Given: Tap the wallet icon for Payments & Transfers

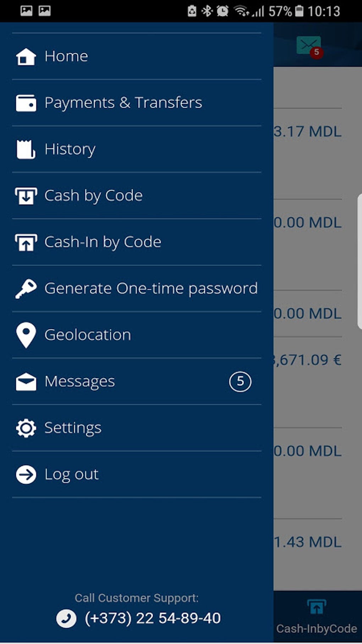Looking at the screenshot, I should coord(26,103).
